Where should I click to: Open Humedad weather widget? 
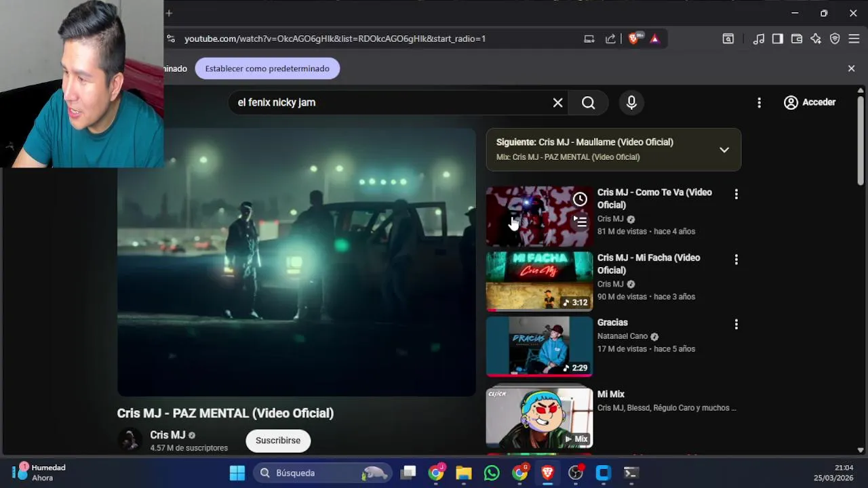pos(39,472)
